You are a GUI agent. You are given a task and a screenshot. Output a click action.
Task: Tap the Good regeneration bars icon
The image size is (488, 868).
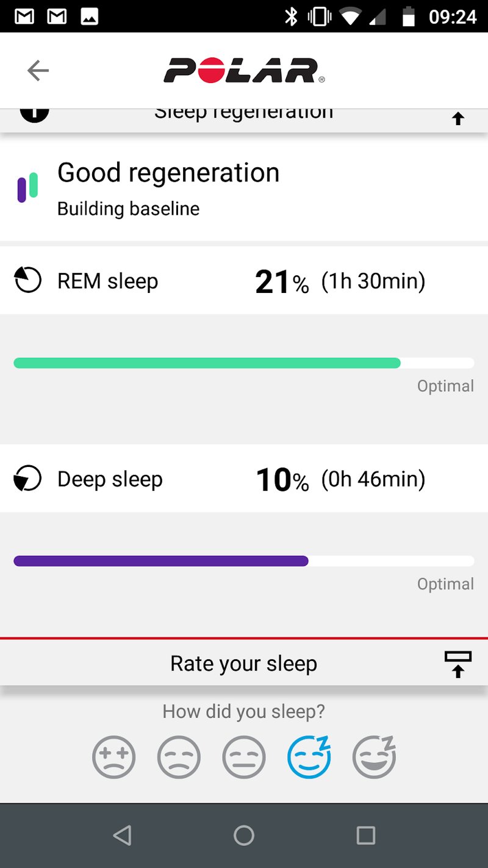27,187
